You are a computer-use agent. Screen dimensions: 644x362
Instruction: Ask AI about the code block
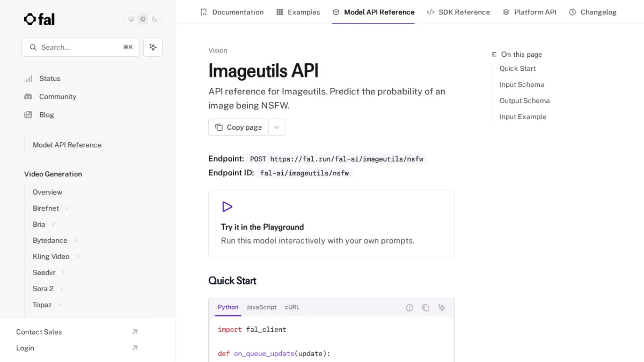coord(442,308)
